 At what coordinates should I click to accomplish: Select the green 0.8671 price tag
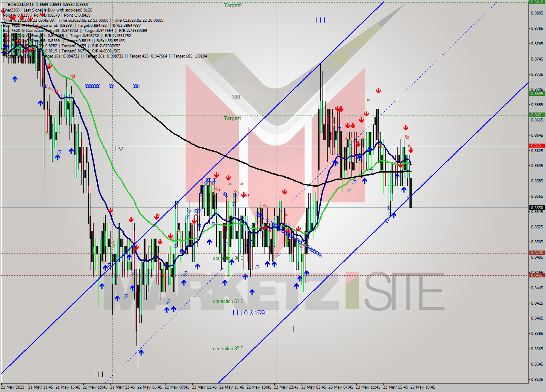537,115
